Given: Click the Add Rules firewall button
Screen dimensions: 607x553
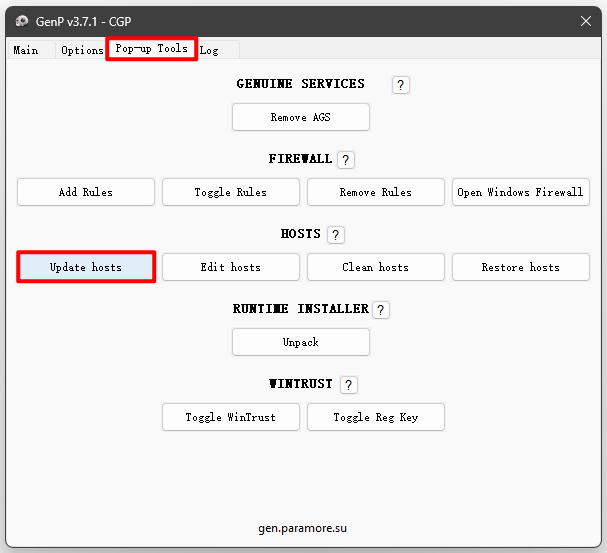Looking at the screenshot, I should (86, 192).
